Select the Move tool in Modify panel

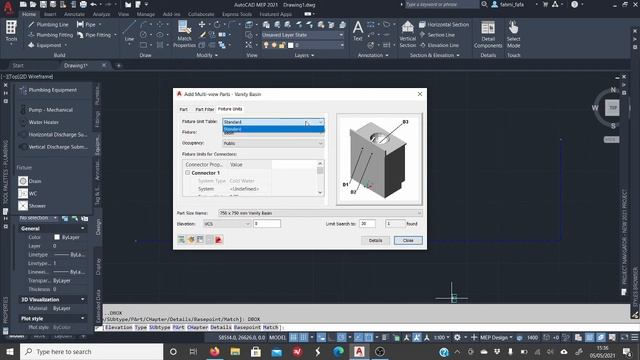click(202, 24)
